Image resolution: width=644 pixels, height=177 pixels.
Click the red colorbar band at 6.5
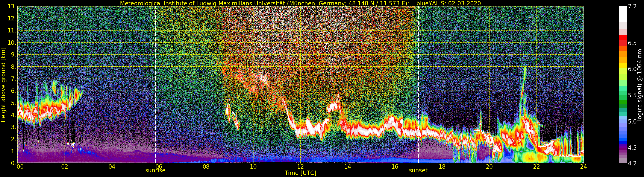tap(623, 43)
